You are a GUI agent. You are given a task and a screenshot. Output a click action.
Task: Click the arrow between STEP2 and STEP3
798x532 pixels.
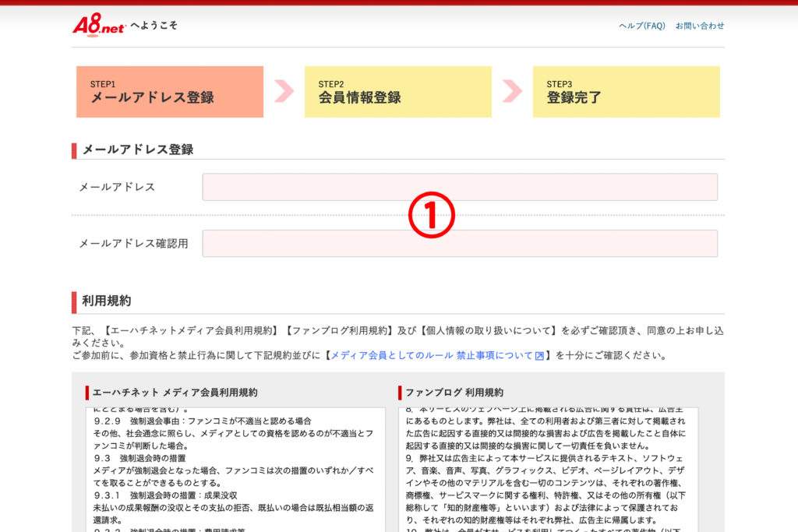512,91
